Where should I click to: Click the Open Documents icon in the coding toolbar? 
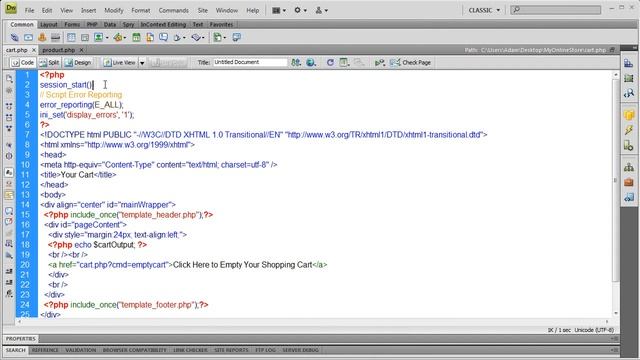click(9, 78)
